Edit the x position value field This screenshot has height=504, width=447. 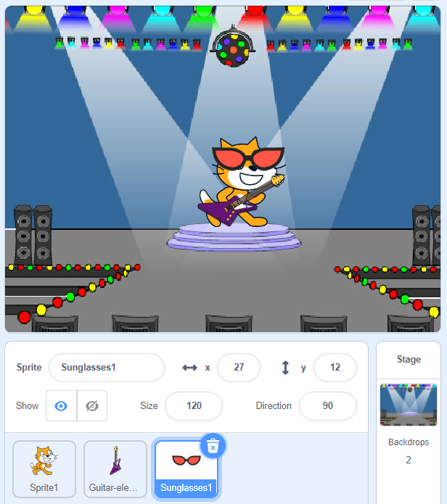coord(239,368)
